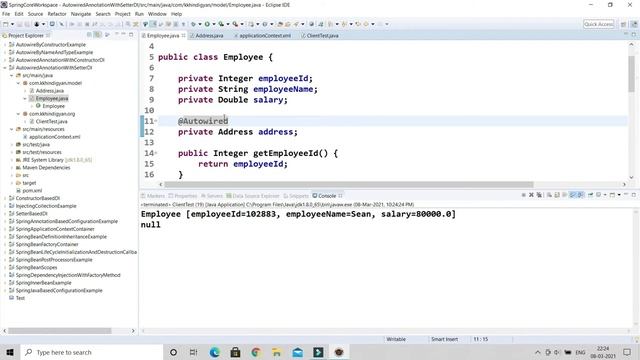The width and height of the screenshot is (640, 360).
Task: Select SpringBeanScopes project in explorer
Action: click(x=36, y=268)
